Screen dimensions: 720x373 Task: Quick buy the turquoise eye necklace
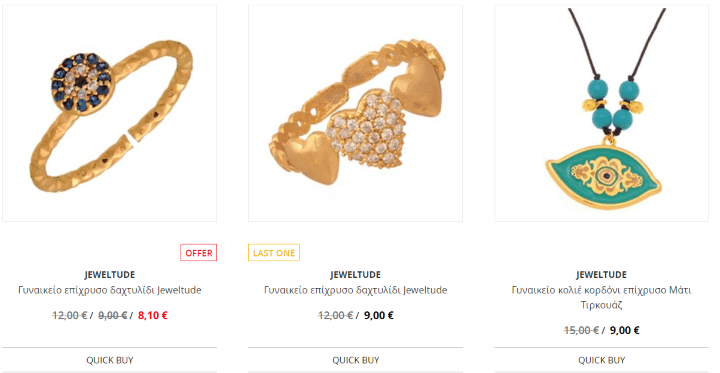[602, 360]
